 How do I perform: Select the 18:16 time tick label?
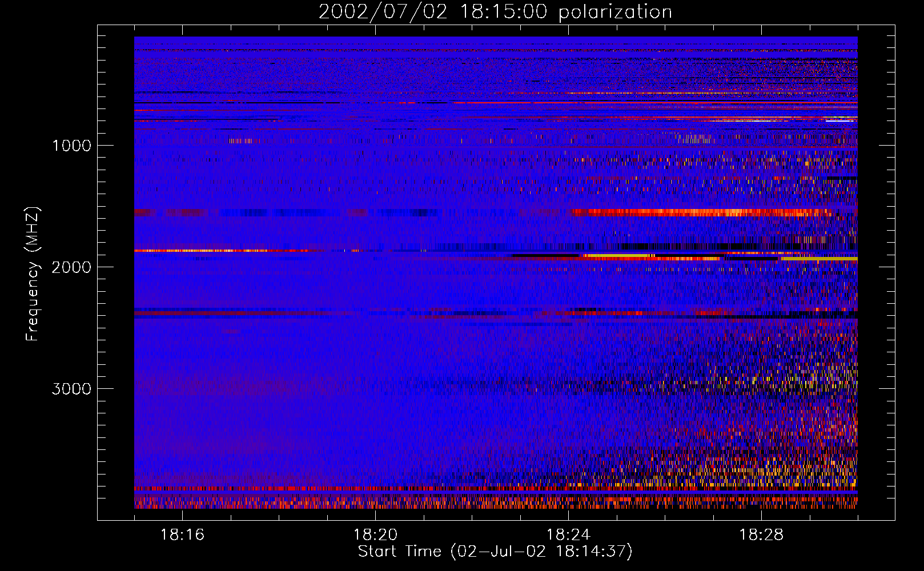click(x=182, y=535)
